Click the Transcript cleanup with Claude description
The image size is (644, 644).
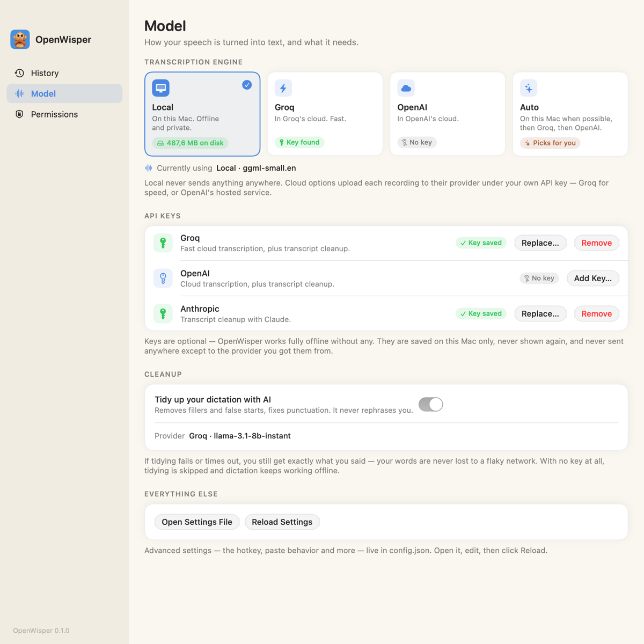pos(236,320)
